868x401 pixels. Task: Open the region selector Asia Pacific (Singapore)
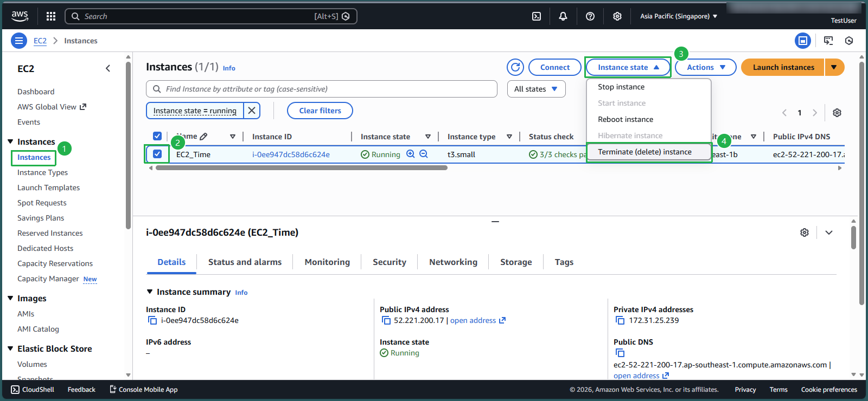point(679,16)
